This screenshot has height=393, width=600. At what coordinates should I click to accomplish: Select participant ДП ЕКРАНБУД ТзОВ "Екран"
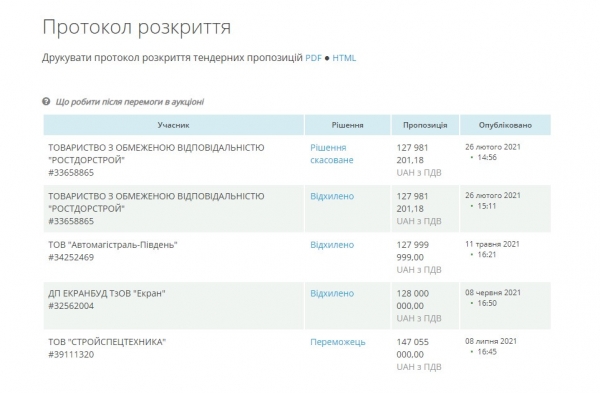107,294
